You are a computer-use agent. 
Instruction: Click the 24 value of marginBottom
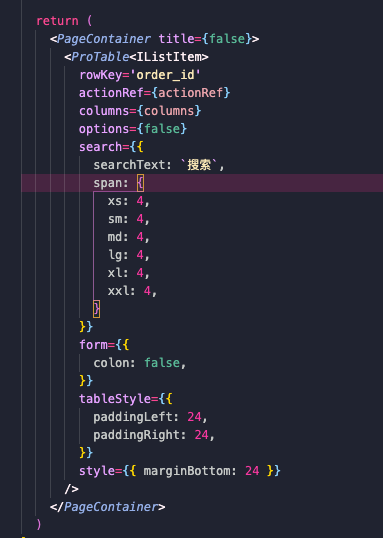(252, 470)
